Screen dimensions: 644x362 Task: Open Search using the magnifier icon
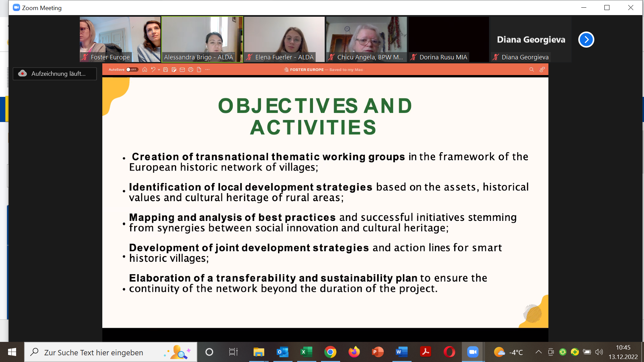pos(532,69)
